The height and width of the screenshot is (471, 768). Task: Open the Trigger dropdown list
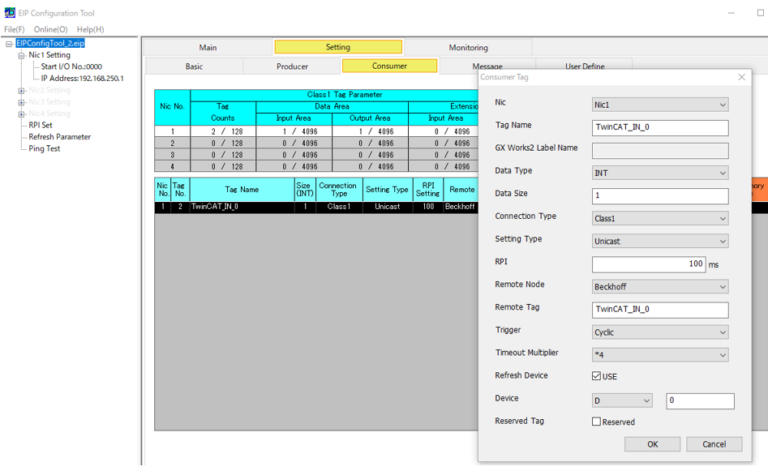659,331
